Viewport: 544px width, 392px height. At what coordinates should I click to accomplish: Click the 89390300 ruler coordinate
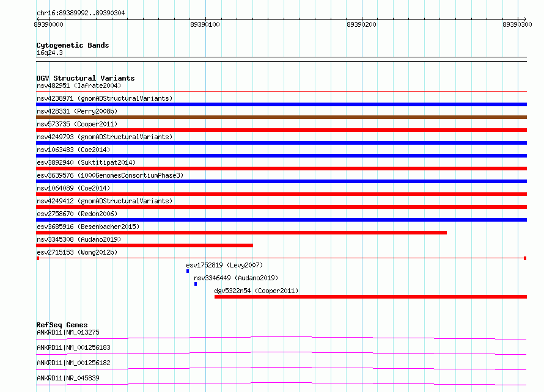click(x=517, y=24)
